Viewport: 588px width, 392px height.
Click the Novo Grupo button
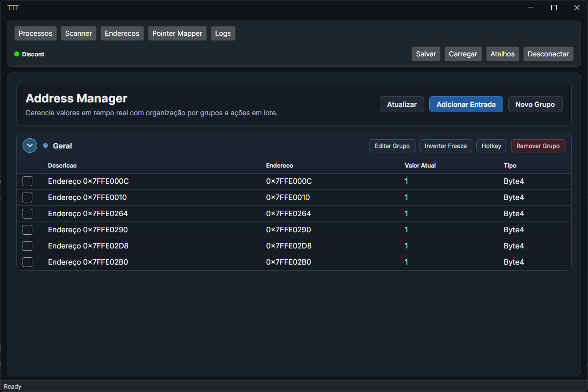[535, 104]
